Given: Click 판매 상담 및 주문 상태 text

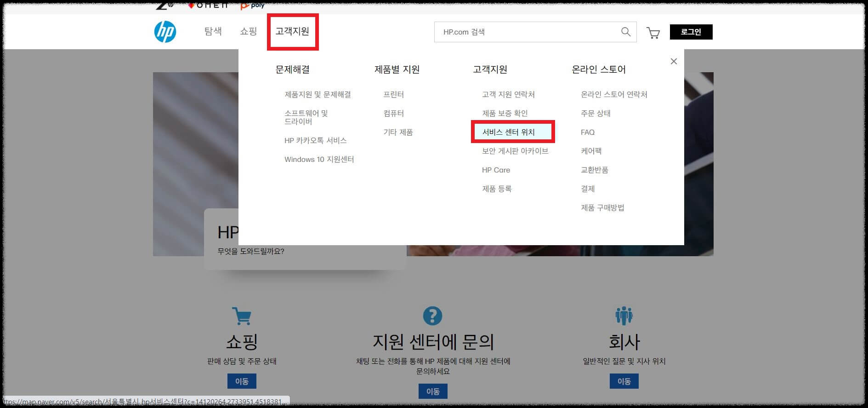Looking at the screenshot, I should (242, 361).
